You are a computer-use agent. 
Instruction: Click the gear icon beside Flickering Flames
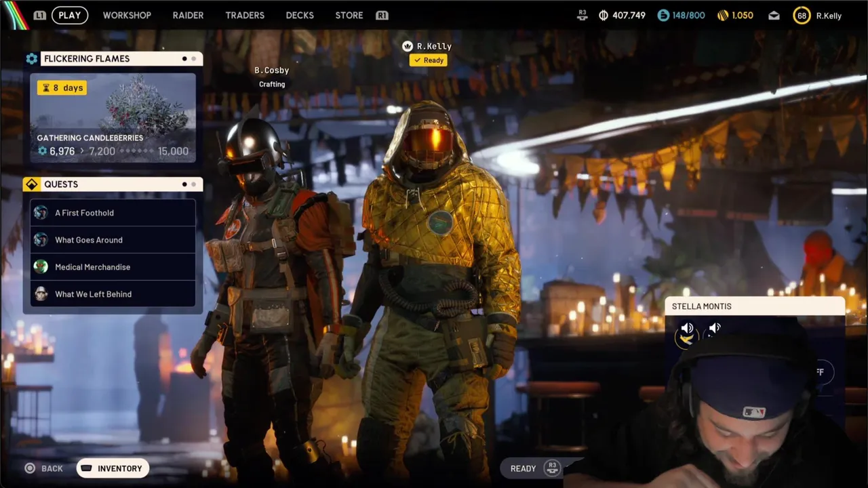(x=32, y=59)
